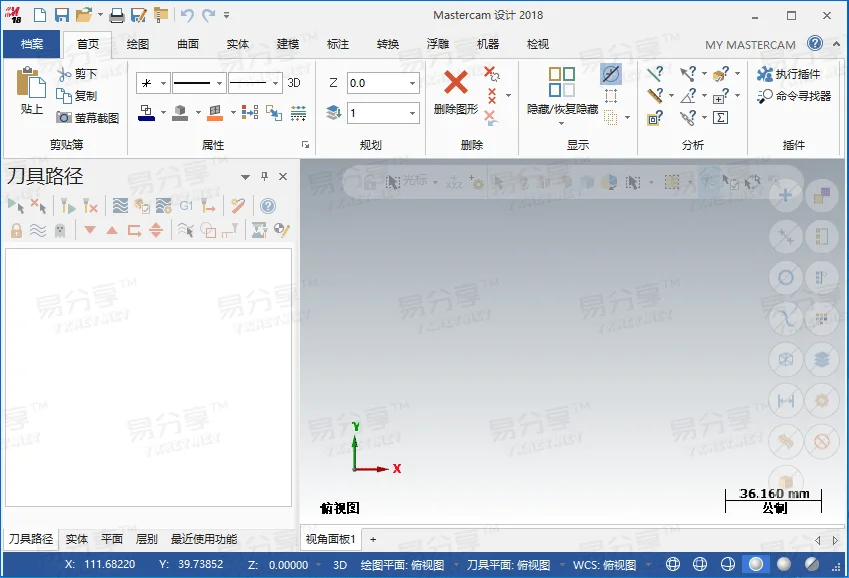
Task: Move insert arrow down one item
Action: pos(90,230)
